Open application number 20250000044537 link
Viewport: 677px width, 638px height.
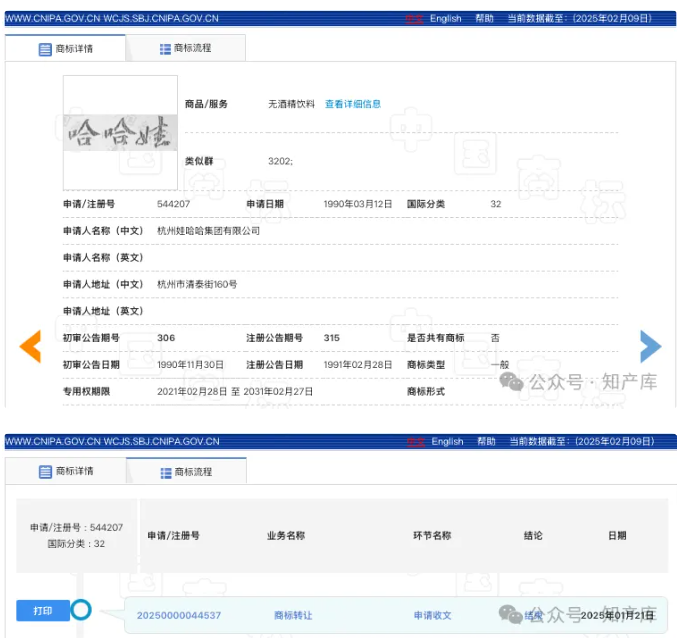point(179,615)
